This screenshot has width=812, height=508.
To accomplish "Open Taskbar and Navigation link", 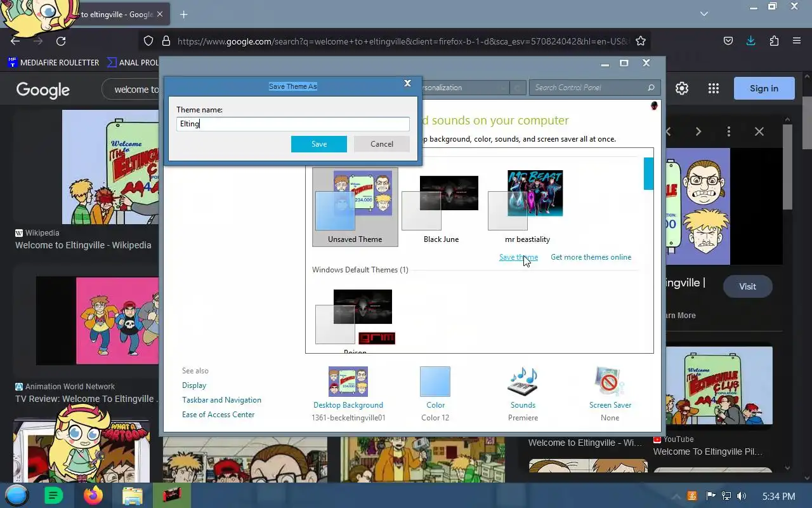I will tap(221, 400).
